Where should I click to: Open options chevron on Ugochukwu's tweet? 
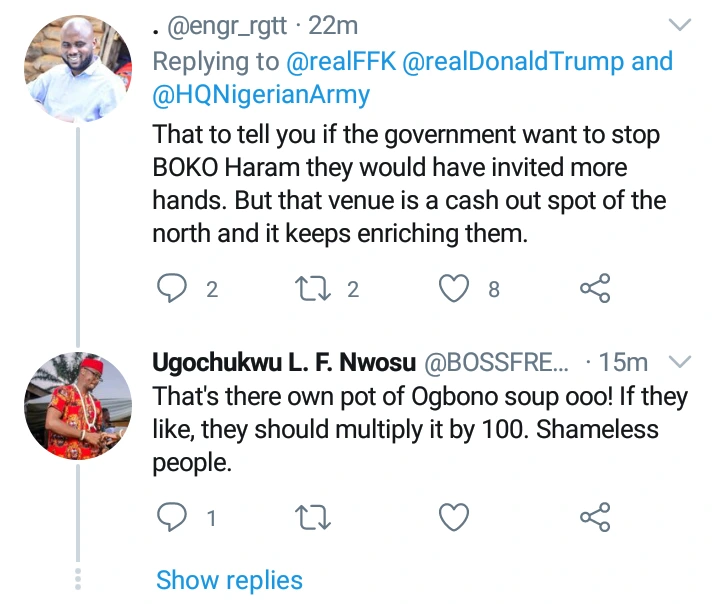click(x=679, y=361)
